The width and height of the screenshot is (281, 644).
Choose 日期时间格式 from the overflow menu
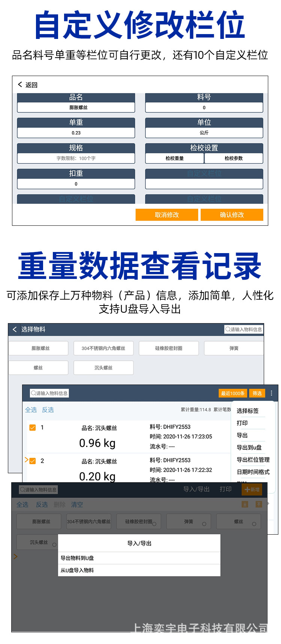[253, 472]
